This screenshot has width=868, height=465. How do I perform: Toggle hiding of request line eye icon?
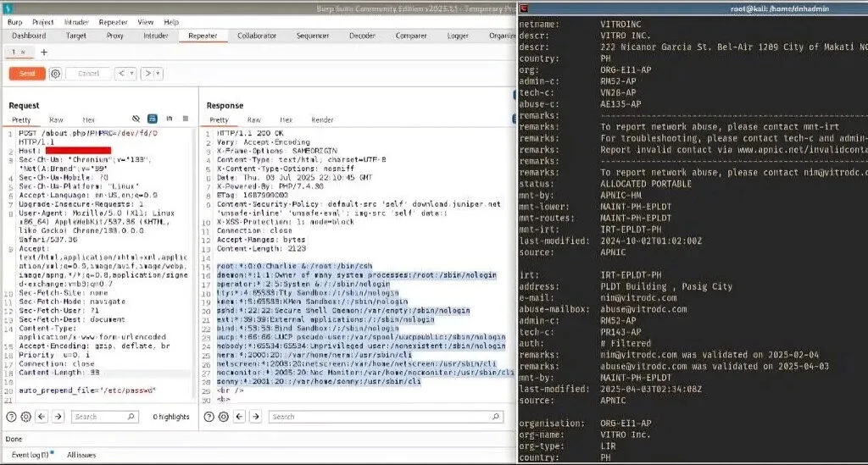(x=136, y=119)
